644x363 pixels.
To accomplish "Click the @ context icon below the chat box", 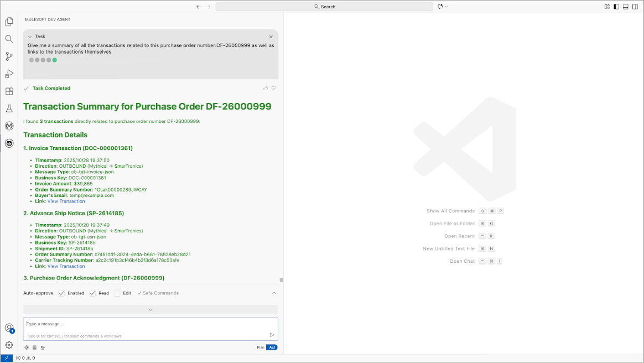I will click(26, 348).
